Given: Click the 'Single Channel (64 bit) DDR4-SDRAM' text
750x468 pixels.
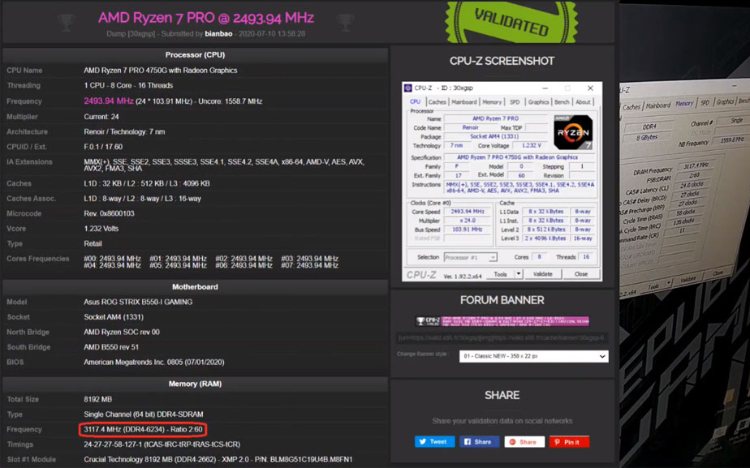Looking at the screenshot, I should coord(143,414).
